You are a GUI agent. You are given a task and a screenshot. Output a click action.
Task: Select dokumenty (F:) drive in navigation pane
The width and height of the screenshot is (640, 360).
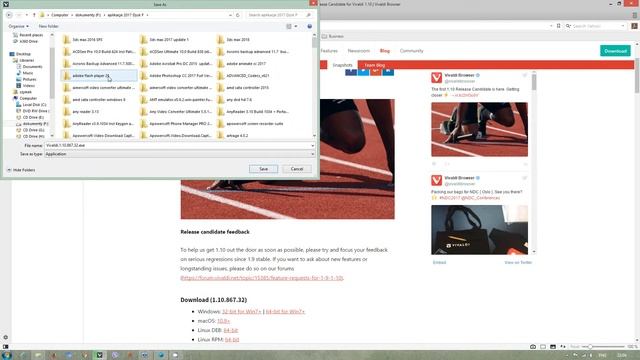tap(35, 124)
